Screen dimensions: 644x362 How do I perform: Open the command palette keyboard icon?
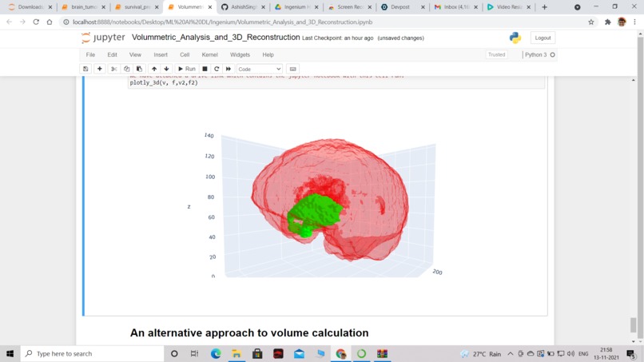(293, 69)
